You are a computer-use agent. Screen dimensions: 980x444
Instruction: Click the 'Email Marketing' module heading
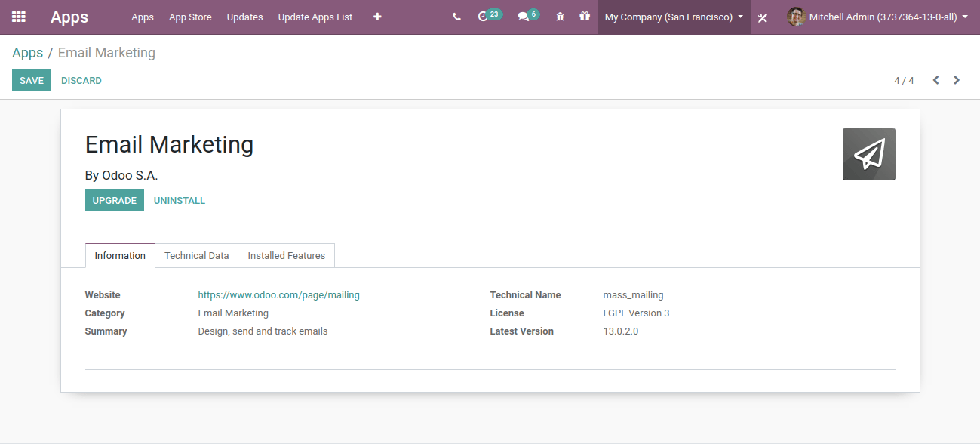coord(170,144)
